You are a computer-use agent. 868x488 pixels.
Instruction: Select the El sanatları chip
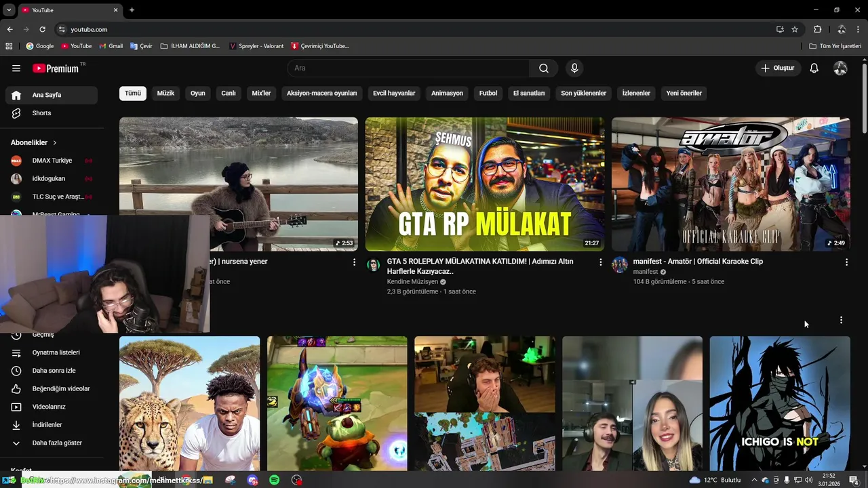click(x=529, y=93)
